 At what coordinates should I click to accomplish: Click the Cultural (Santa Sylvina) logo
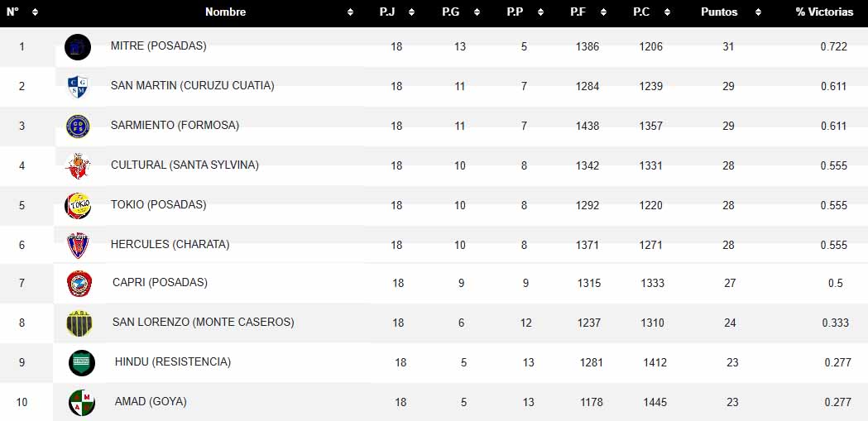(78, 166)
